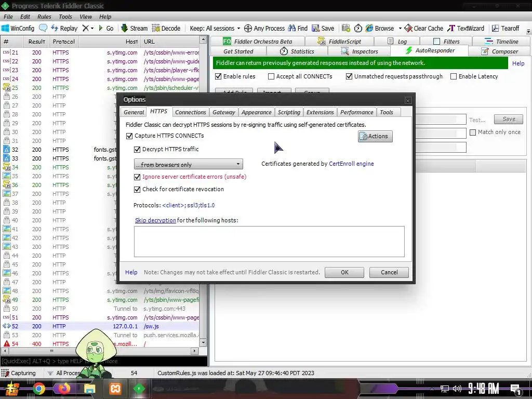Click the protocols ssl3;tls1.0 link

188,205
